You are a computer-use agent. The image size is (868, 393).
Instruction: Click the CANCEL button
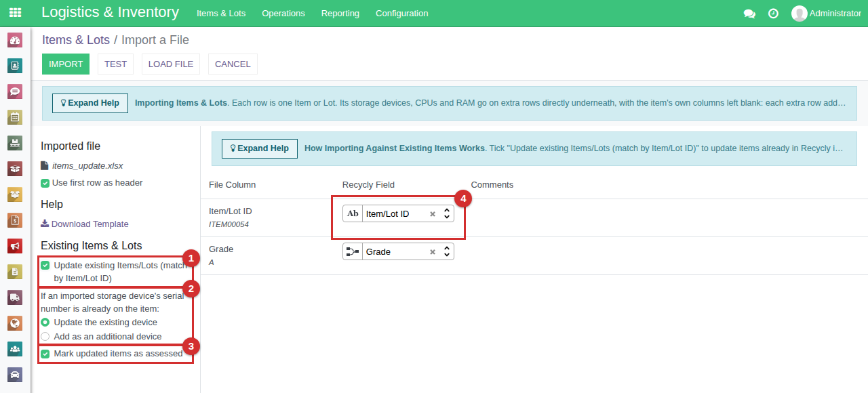[233, 64]
